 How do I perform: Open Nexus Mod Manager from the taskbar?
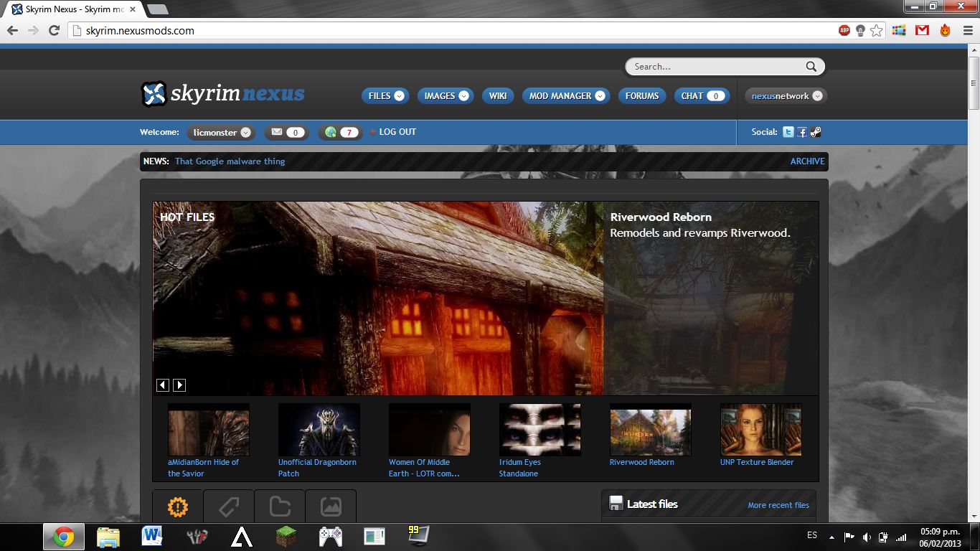[195, 536]
